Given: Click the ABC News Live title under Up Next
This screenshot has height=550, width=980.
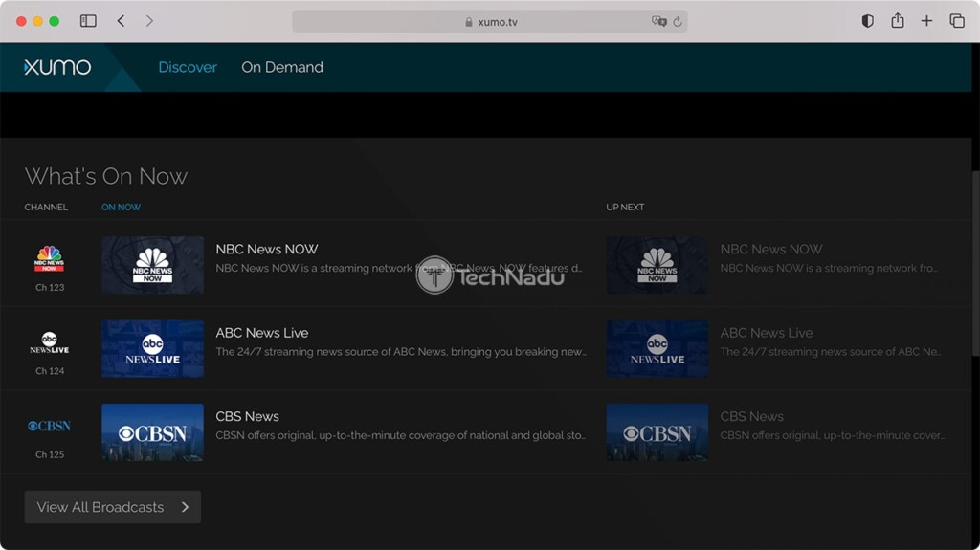Looking at the screenshot, I should pos(767,333).
